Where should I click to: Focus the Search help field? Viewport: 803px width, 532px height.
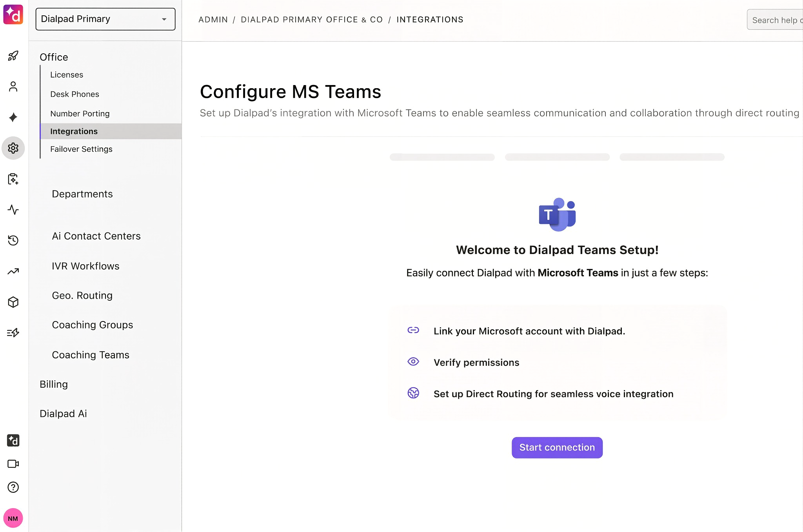click(775, 20)
